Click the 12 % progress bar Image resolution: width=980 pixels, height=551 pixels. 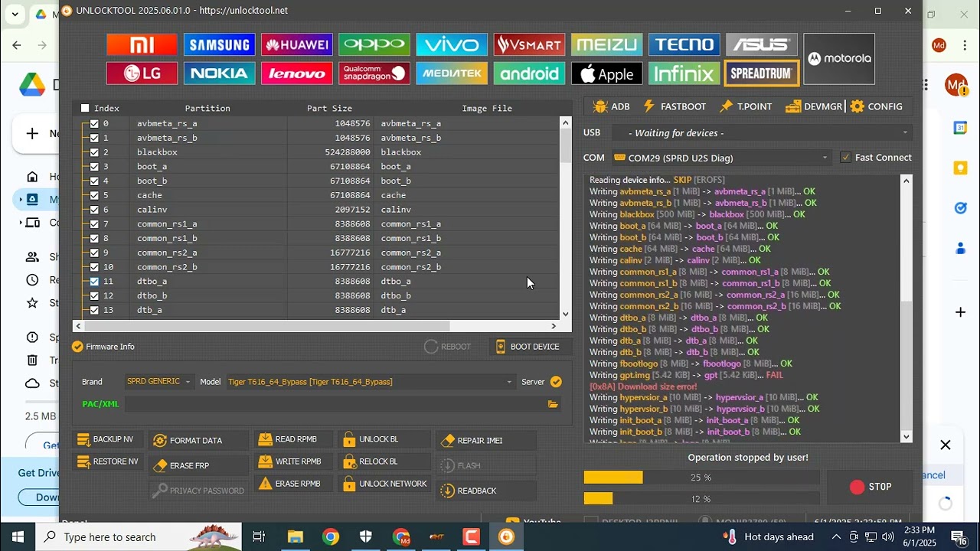click(701, 499)
